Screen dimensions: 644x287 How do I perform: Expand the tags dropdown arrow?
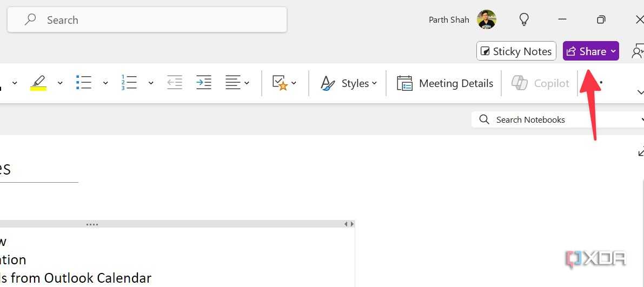coord(294,83)
